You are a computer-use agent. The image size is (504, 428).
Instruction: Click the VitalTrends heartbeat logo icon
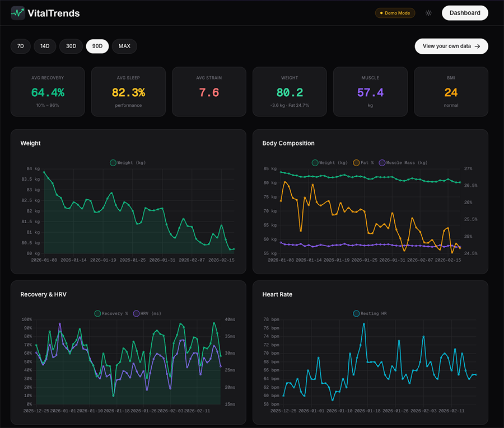18,13
